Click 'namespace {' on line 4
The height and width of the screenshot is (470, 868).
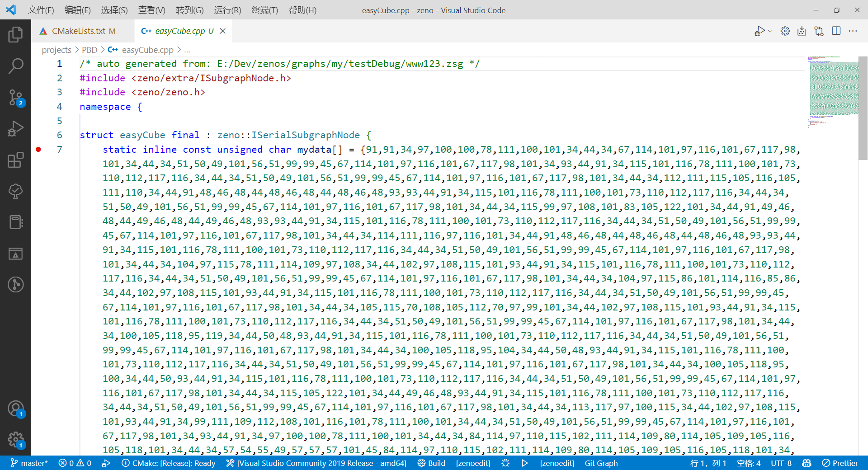tap(111, 107)
